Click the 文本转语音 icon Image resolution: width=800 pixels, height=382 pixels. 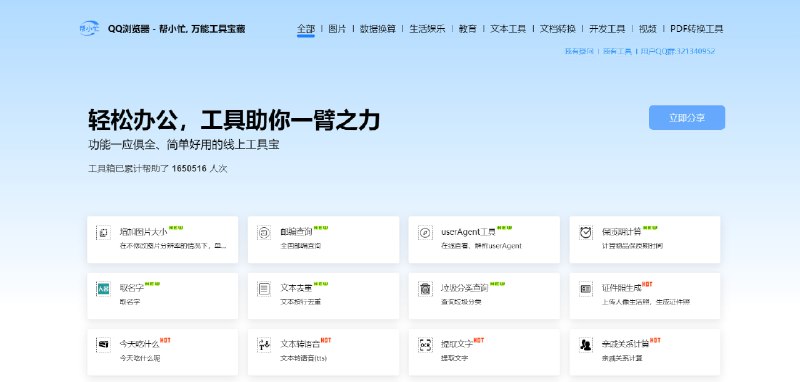pos(264,345)
